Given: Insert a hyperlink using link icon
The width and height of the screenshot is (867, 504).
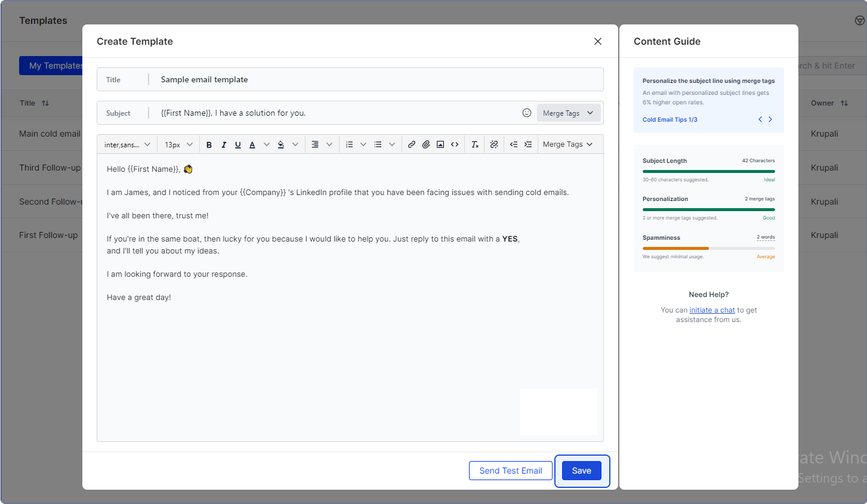Looking at the screenshot, I should click(412, 144).
